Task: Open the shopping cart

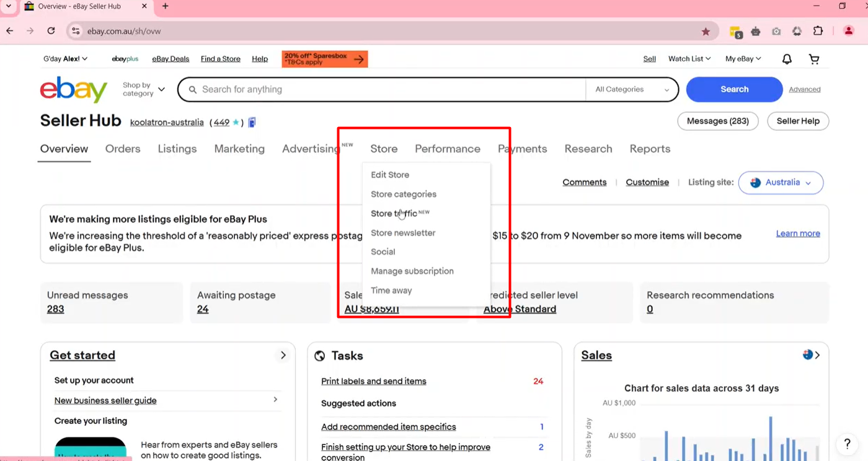Action: point(814,59)
